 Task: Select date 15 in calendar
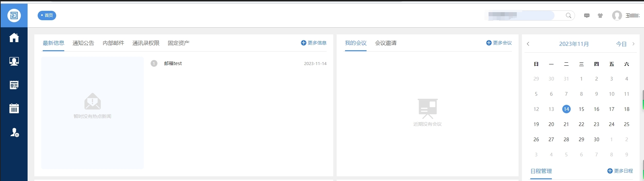coord(581,109)
